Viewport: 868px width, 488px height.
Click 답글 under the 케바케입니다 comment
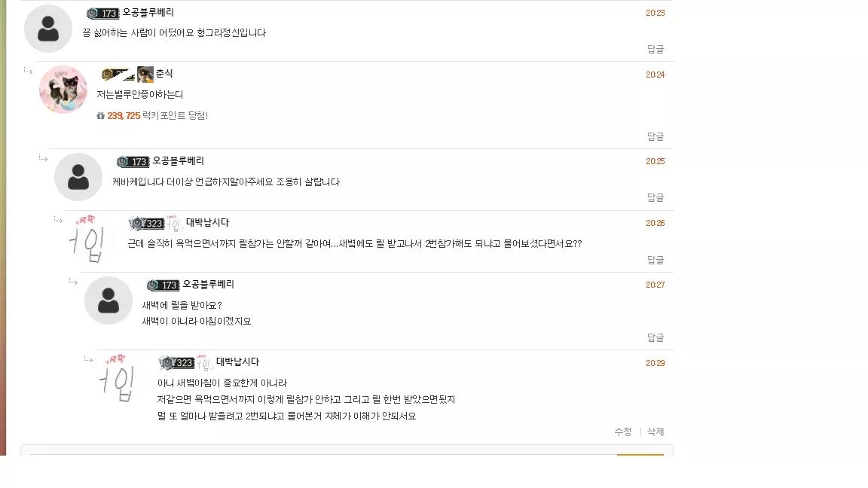point(656,197)
